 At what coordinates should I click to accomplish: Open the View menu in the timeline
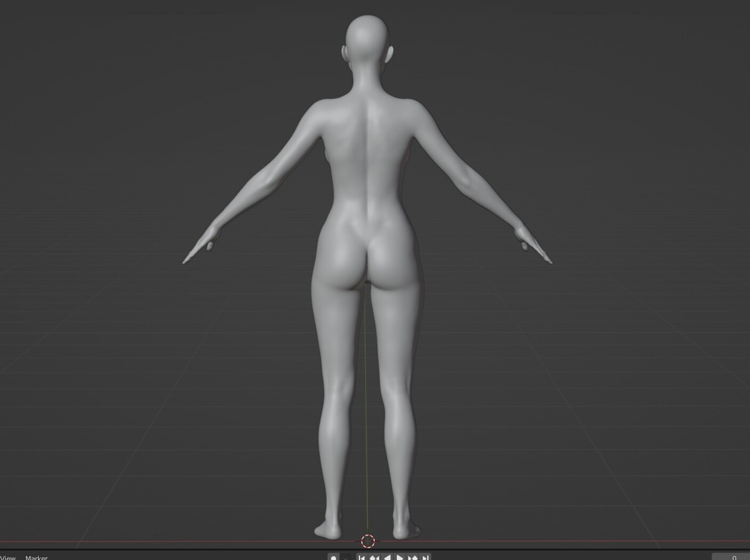[x=9, y=557]
